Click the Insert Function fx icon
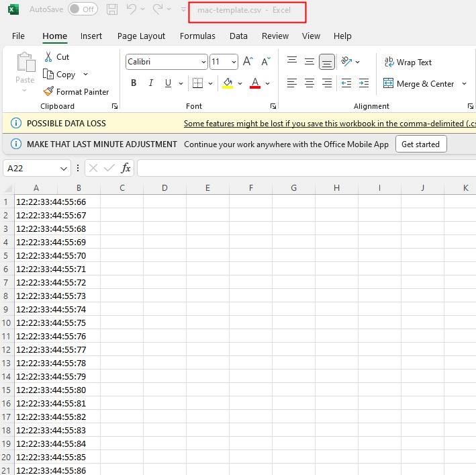476x475 pixels. pos(126,168)
